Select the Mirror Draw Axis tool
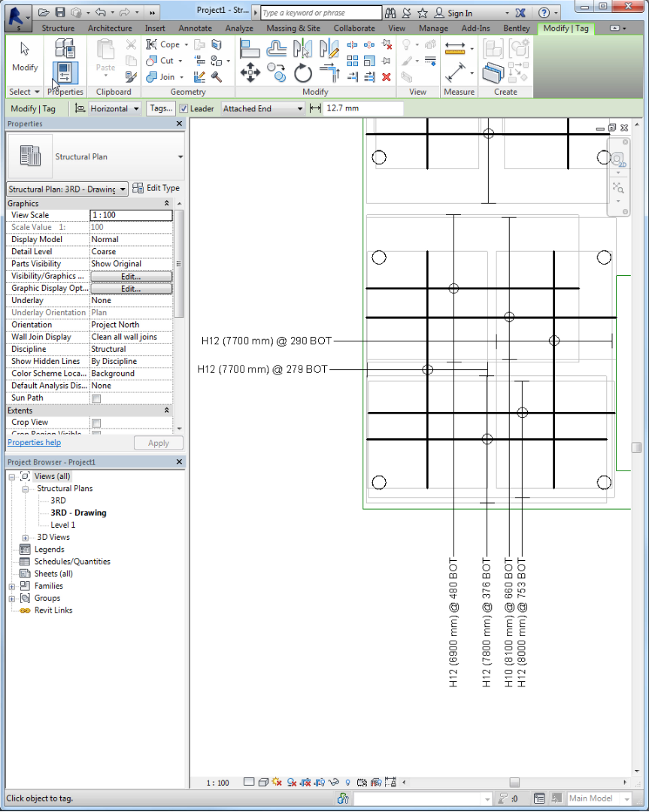Image resolution: width=649 pixels, height=812 pixels. pyautogui.click(x=329, y=48)
